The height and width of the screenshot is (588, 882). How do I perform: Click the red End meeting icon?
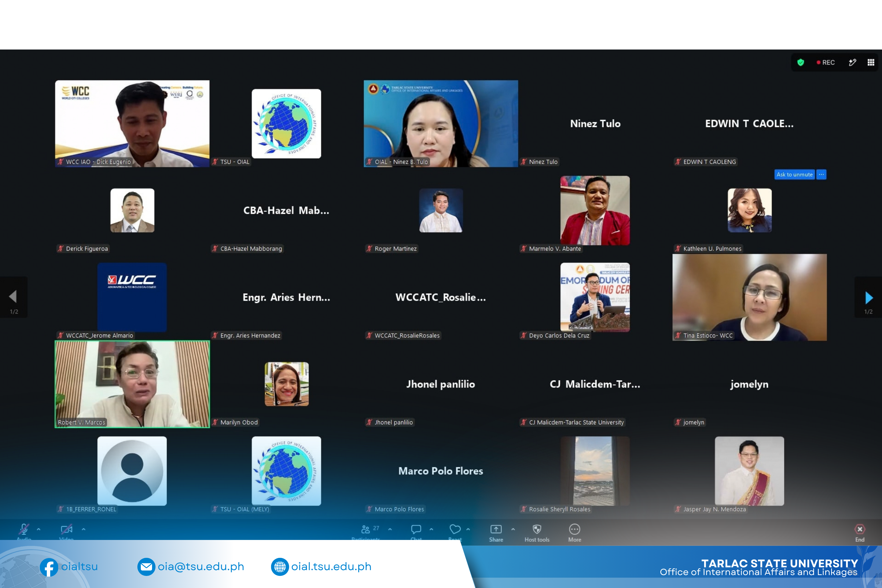(860, 529)
